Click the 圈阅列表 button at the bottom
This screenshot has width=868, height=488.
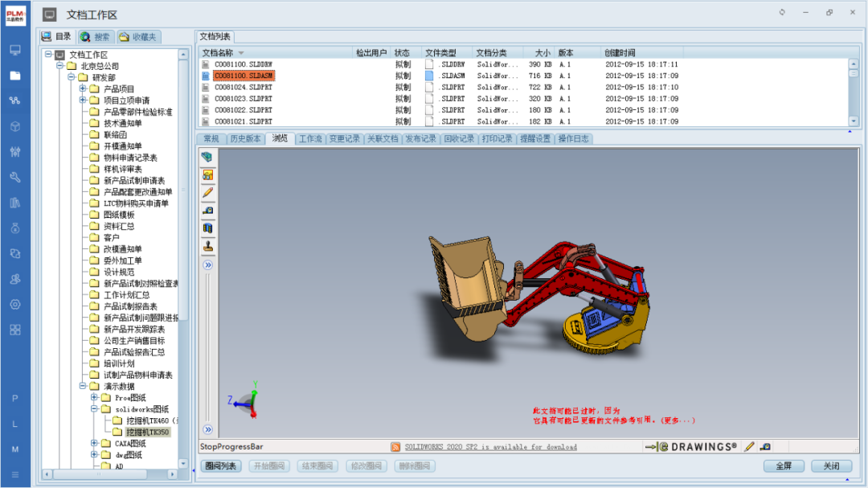221,465
